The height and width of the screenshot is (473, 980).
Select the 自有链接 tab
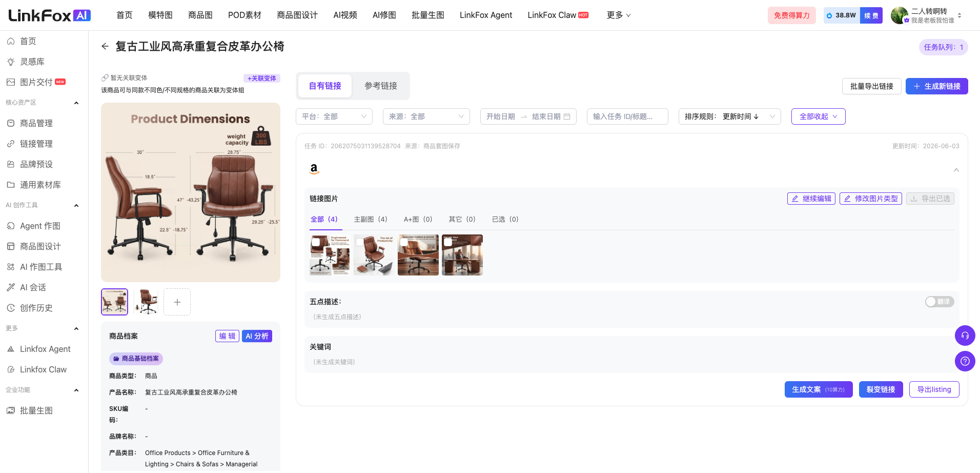[325, 86]
